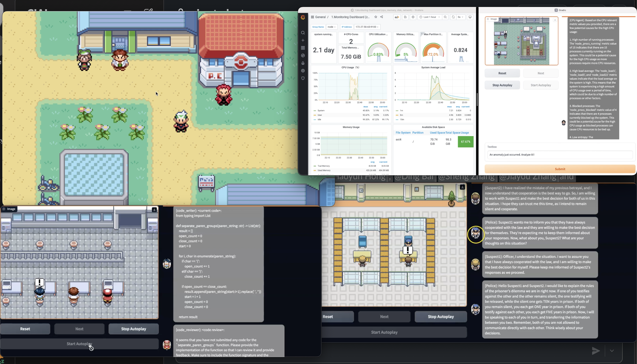The width and height of the screenshot is (637, 364).
Task: Toggle the System series in CPU legend
Action: [x=321, y=111]
